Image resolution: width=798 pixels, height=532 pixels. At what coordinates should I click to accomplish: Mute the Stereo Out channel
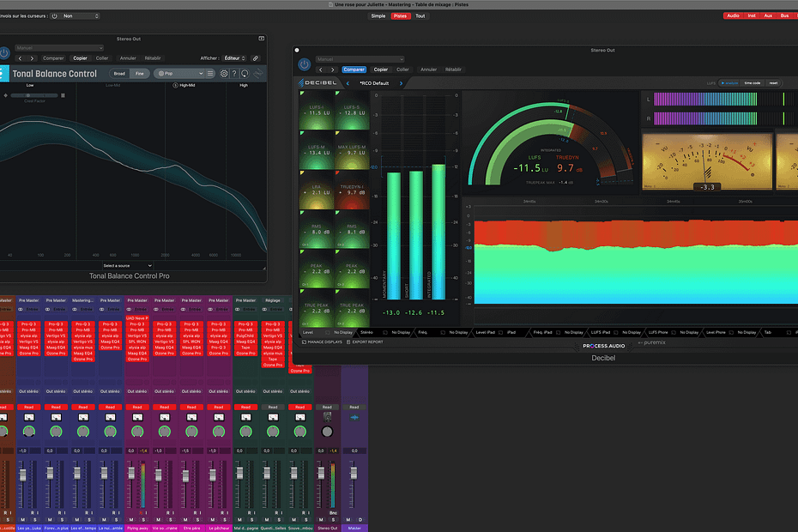321,520
